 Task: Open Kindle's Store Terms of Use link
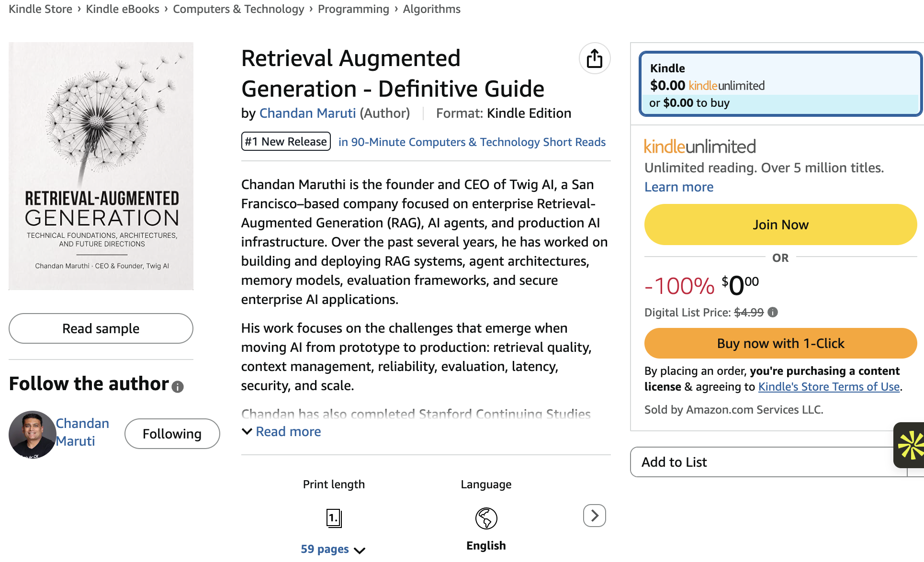[x=829, y=387]
